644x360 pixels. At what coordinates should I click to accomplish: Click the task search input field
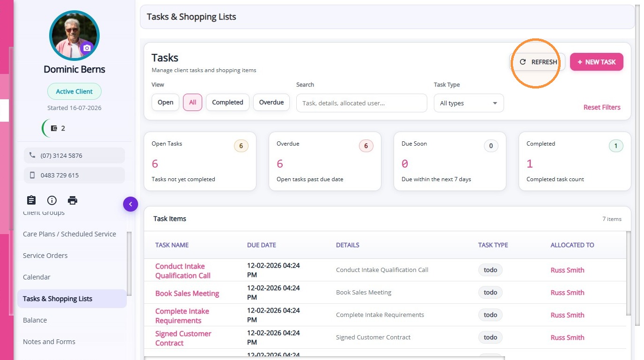[361, 103]
